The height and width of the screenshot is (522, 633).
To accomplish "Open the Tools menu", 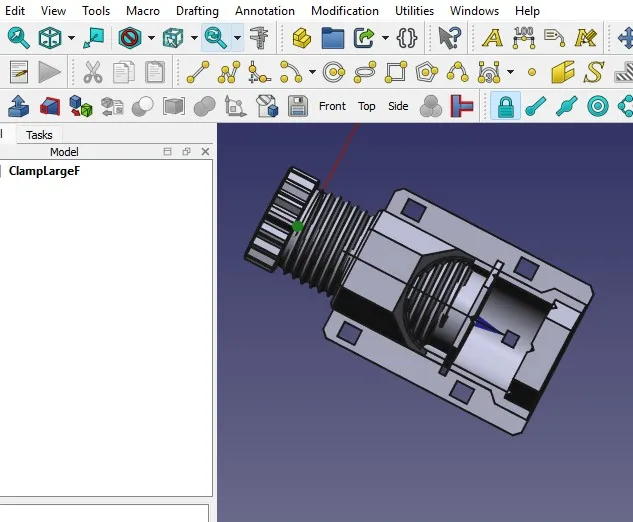I will click(96, 10).
